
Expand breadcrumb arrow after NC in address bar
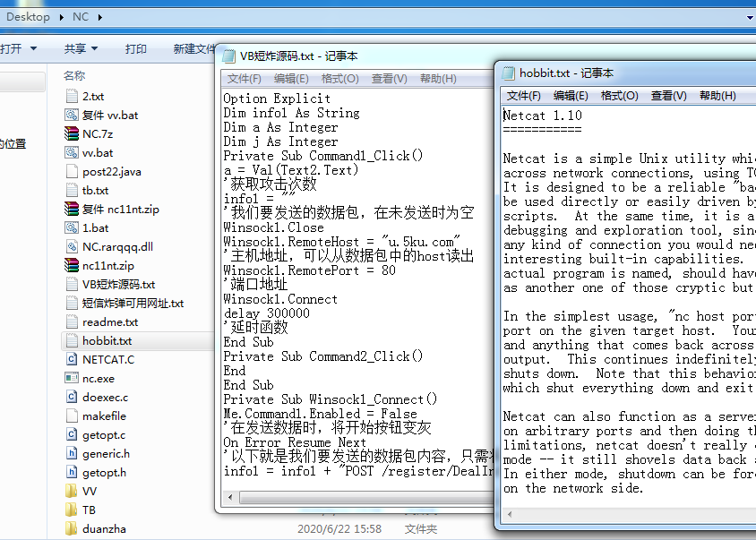[99, 17]
